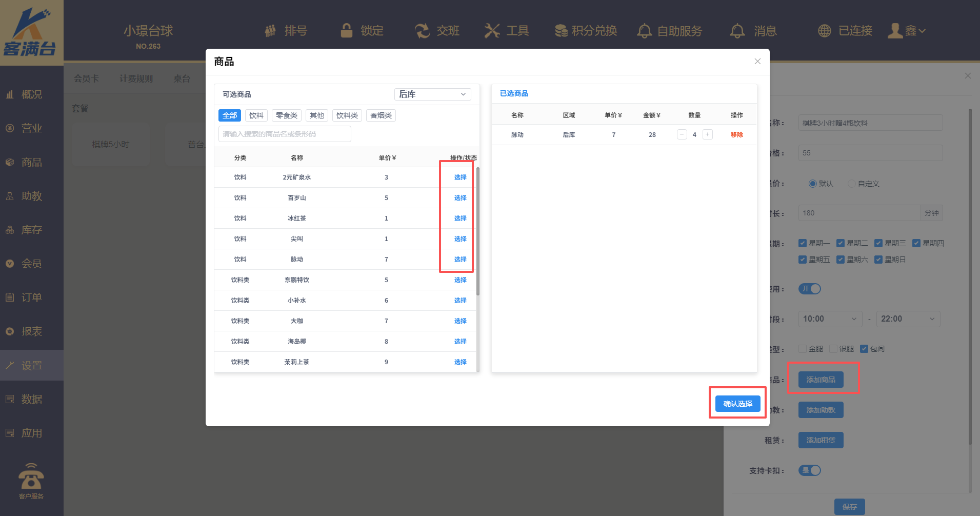Open 积分兑换 points exchange icon
The height and width of the screenshot is (516, 980).
pos(561,31)
